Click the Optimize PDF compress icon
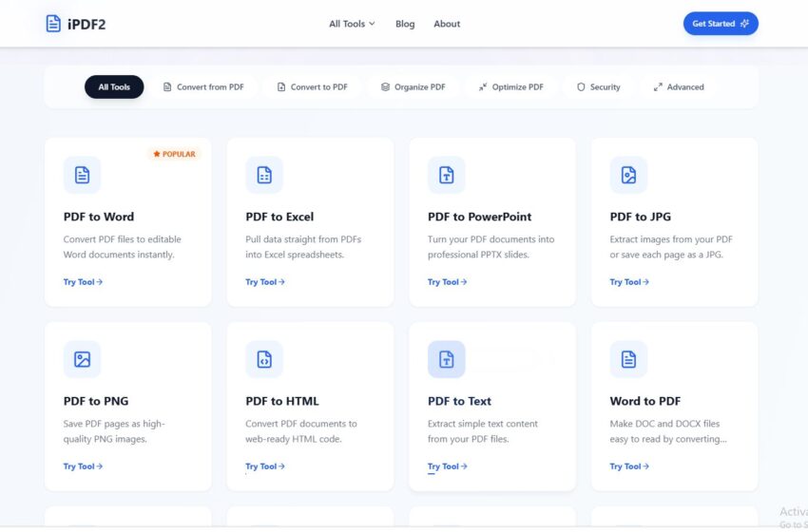This screenshot has width=808, height=532. 483,87
